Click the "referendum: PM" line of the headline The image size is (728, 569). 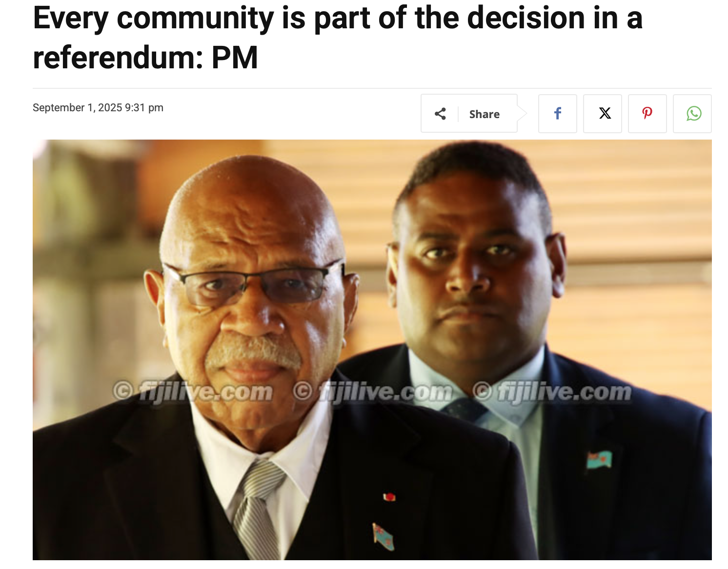145,58
